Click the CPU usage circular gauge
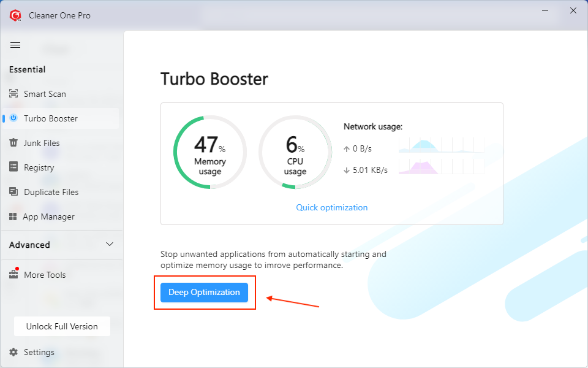Viewport: 588px width, 368px height. point(295,152)
